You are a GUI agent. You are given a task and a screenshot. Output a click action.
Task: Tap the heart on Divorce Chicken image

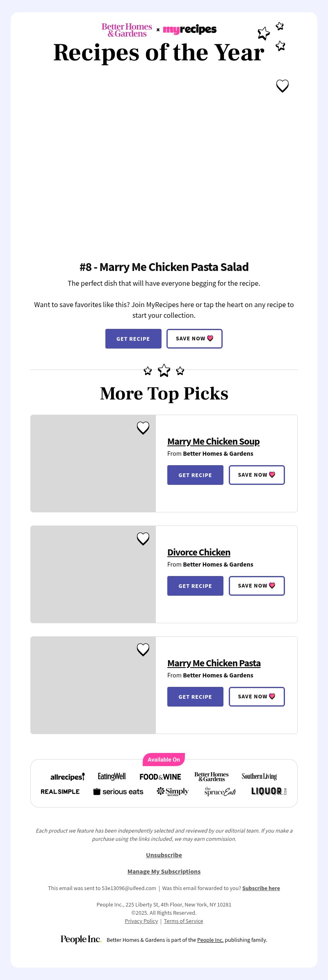pyautogui.click(x=143, y=539)
